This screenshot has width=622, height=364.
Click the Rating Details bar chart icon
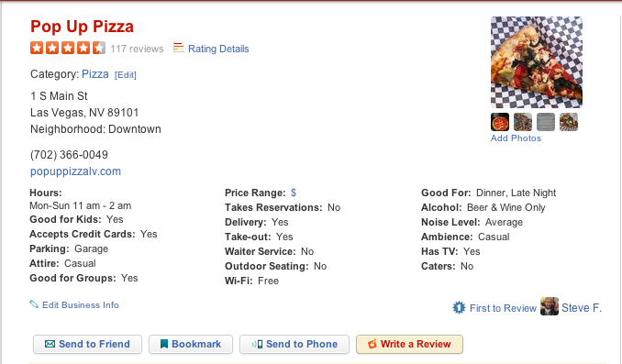(x=179, y=48)
